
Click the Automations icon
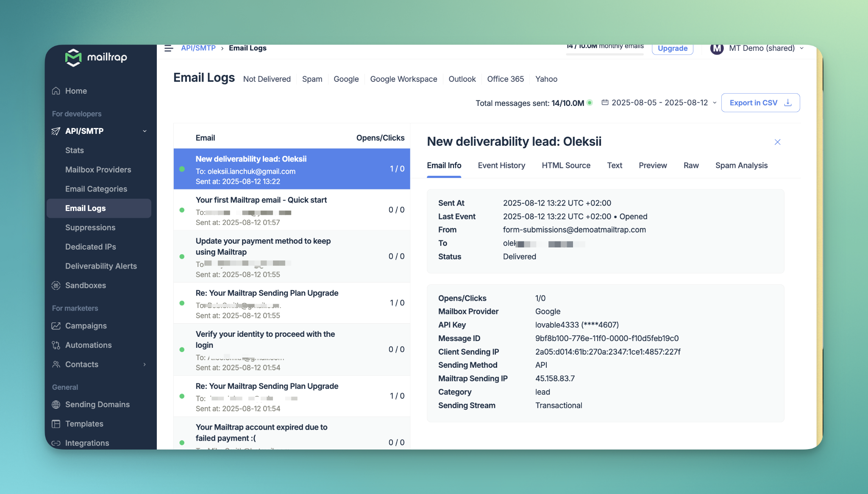(56, 345)
